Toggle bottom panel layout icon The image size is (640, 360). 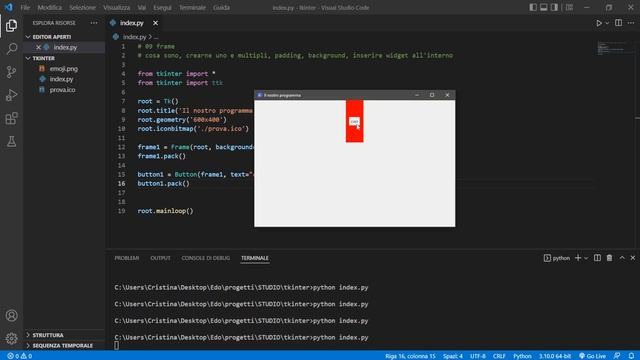544,7
